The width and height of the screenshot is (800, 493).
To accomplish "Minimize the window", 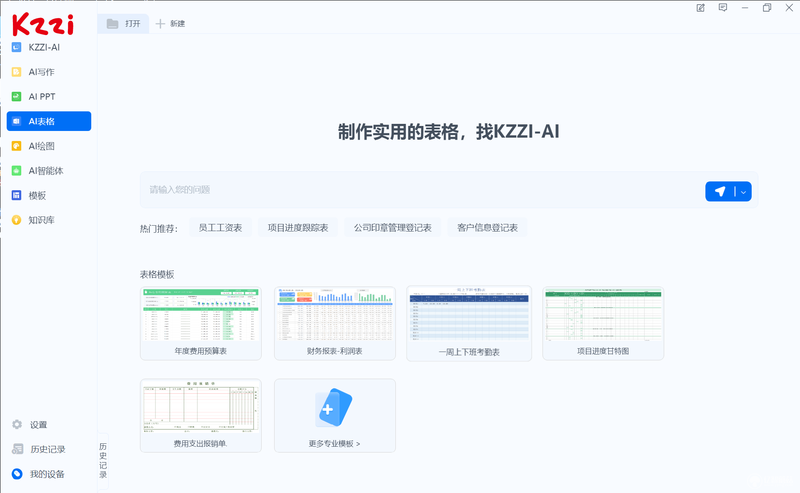I will tap(745, 8).
